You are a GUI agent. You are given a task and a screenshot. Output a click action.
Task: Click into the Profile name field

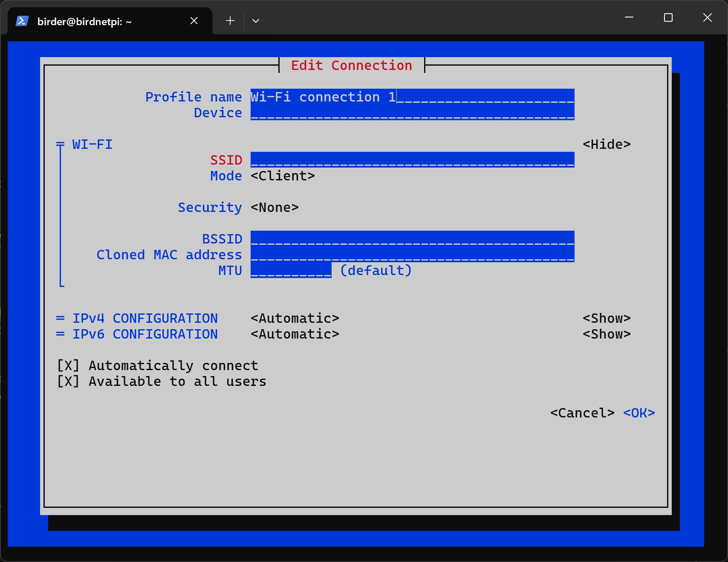click(412, 97)
